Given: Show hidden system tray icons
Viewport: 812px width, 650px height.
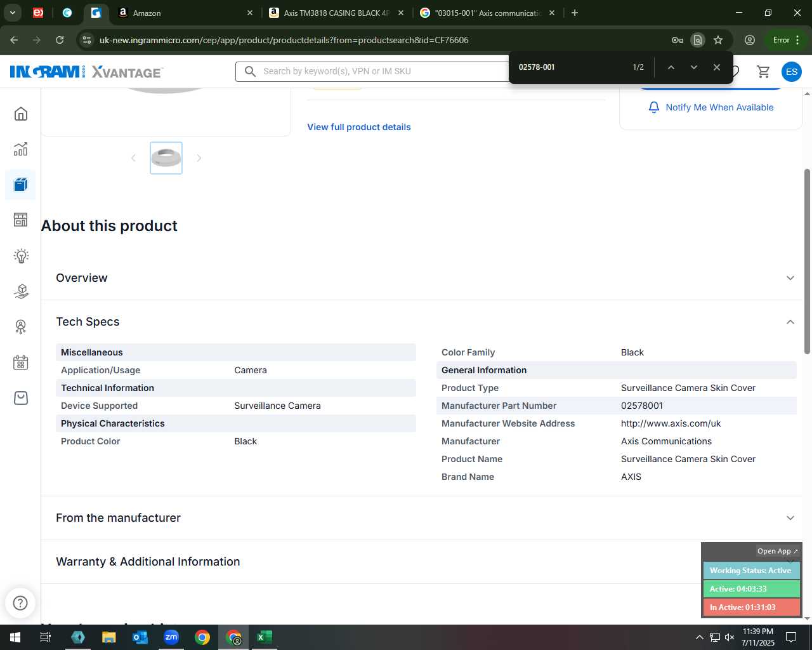Looking at the screenshot, I should point(699,637).
